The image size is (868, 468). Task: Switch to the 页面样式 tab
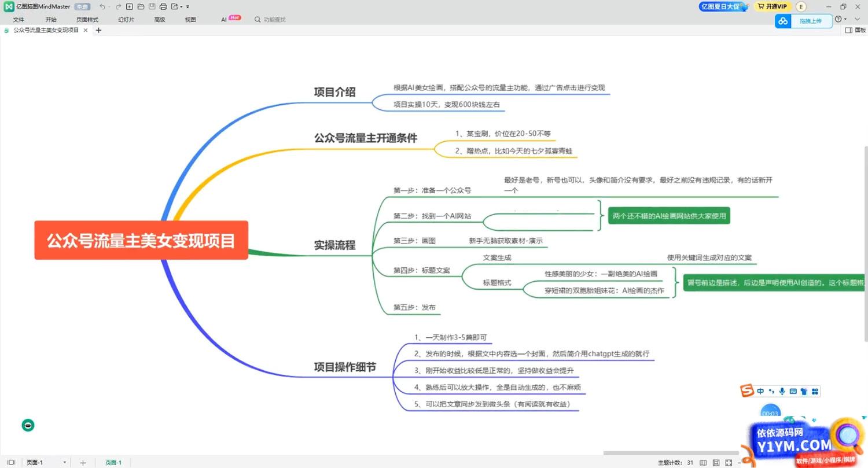click(x=87, y=20)
